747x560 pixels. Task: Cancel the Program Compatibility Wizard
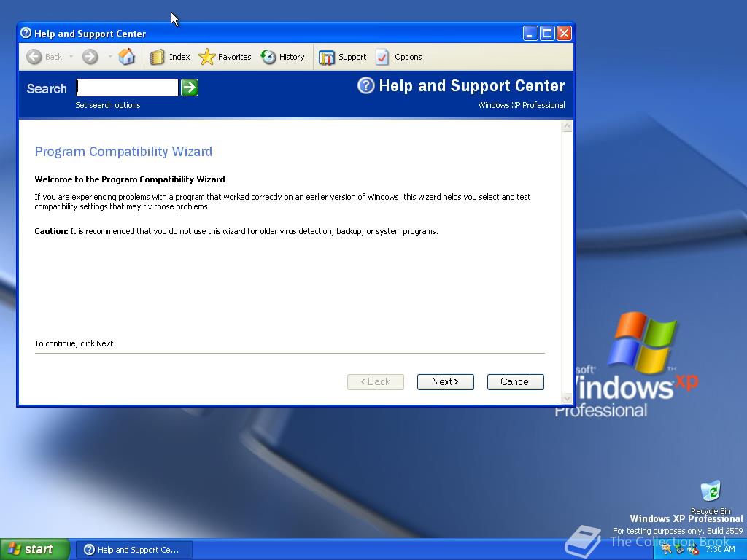click(515, 381)
